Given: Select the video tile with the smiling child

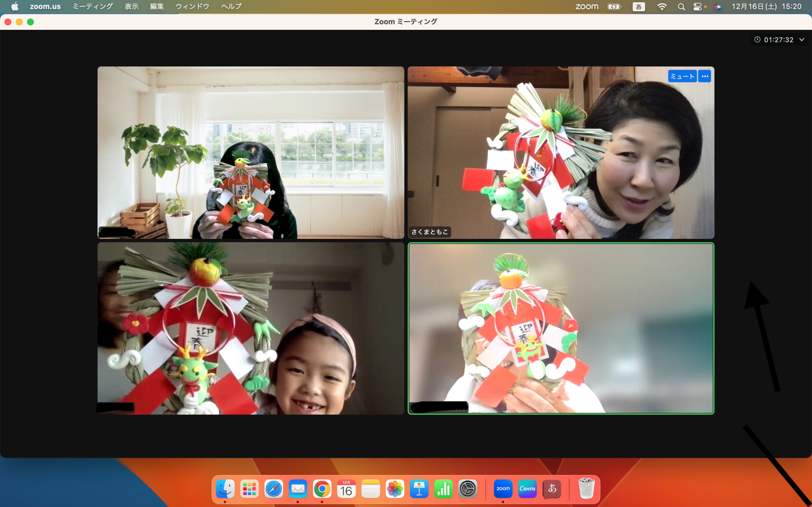Looking at the screenshot, I should coord(251,328).
